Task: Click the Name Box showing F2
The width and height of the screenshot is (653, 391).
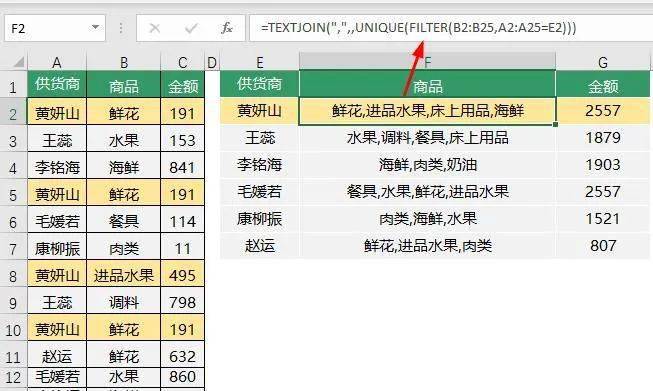Action: (x=55, y=28)
